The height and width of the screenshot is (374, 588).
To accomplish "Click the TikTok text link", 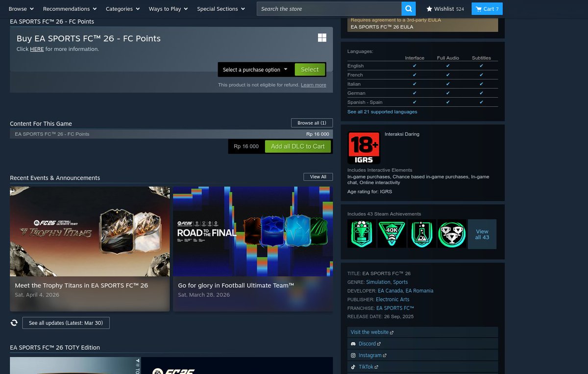I will pyautogui.click(x=366, y=367).
